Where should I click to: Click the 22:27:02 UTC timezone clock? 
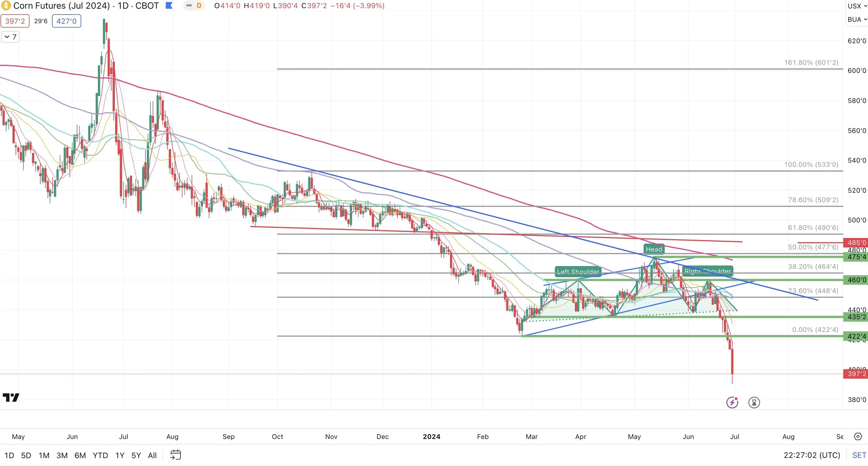tap(811, 455)
